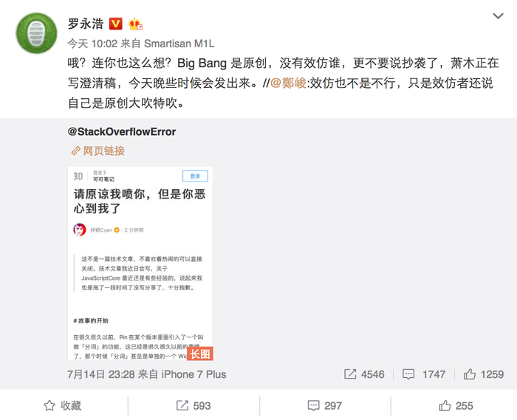Open 罗永浩's green avatar profile picture
This screenshot has height=420, width=517.
36,33
